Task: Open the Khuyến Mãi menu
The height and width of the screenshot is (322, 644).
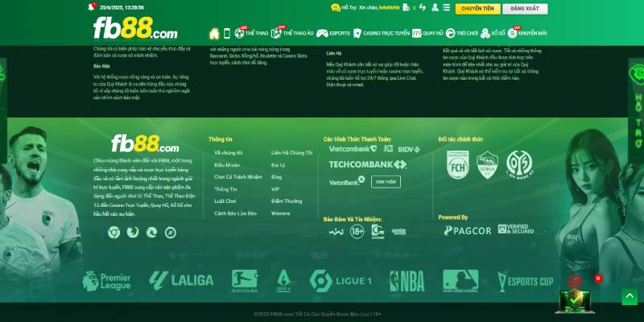Action: pos(527,33)
